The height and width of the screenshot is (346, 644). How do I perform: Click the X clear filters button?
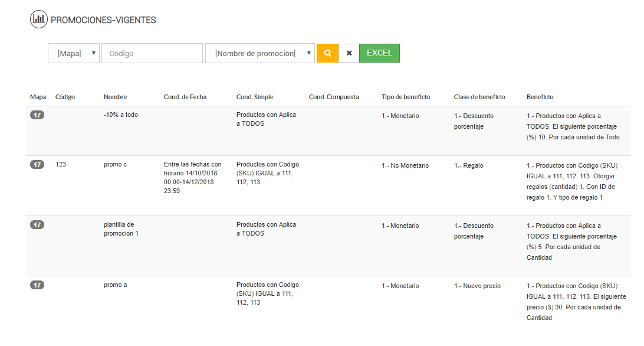click(349, 53)
